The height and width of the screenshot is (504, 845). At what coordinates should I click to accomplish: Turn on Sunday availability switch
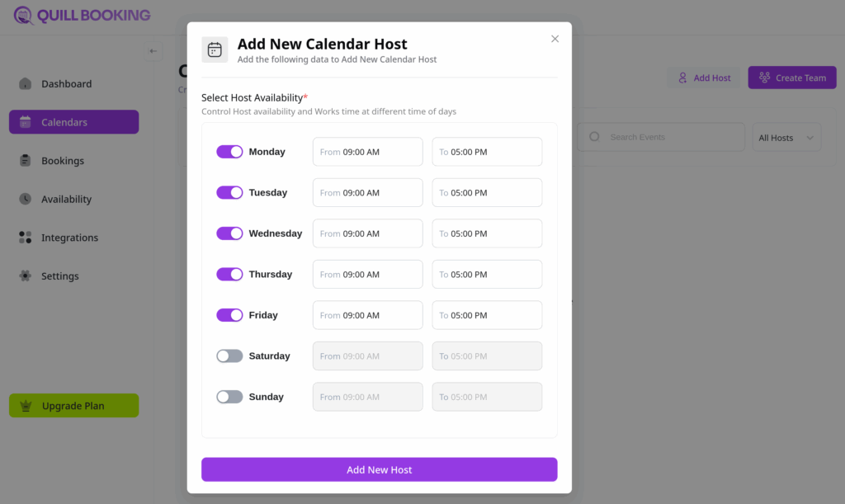229,397
